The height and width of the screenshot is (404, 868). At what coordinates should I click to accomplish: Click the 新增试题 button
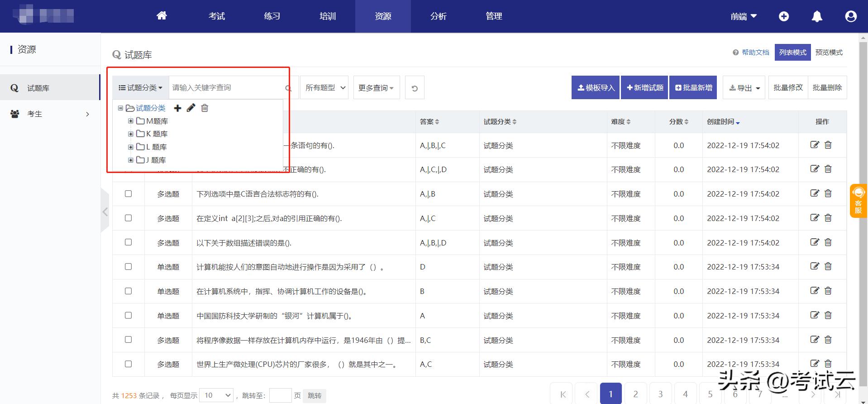point(645,87)
